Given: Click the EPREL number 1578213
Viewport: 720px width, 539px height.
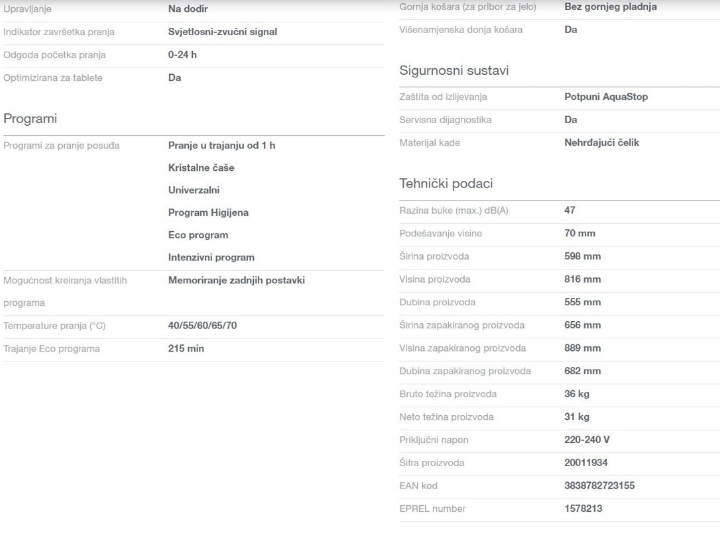Looking at the screenshot, I should (x=584, y=509).
